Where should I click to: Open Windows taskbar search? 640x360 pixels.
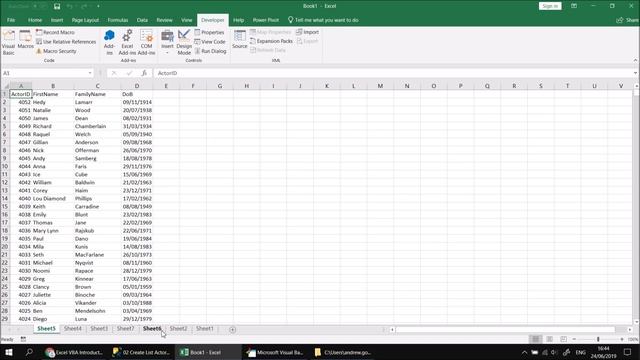29,352
